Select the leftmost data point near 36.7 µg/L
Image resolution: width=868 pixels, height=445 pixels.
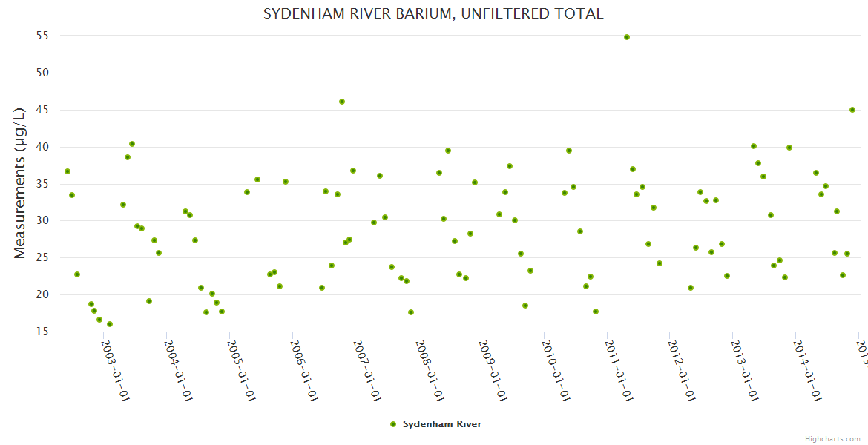click(x=68, y=171)
